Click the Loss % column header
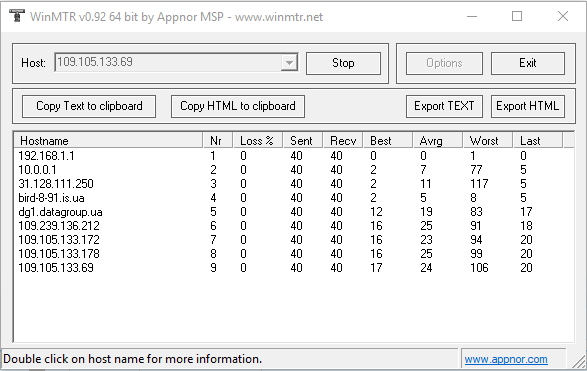 click(x=258, y=141)
